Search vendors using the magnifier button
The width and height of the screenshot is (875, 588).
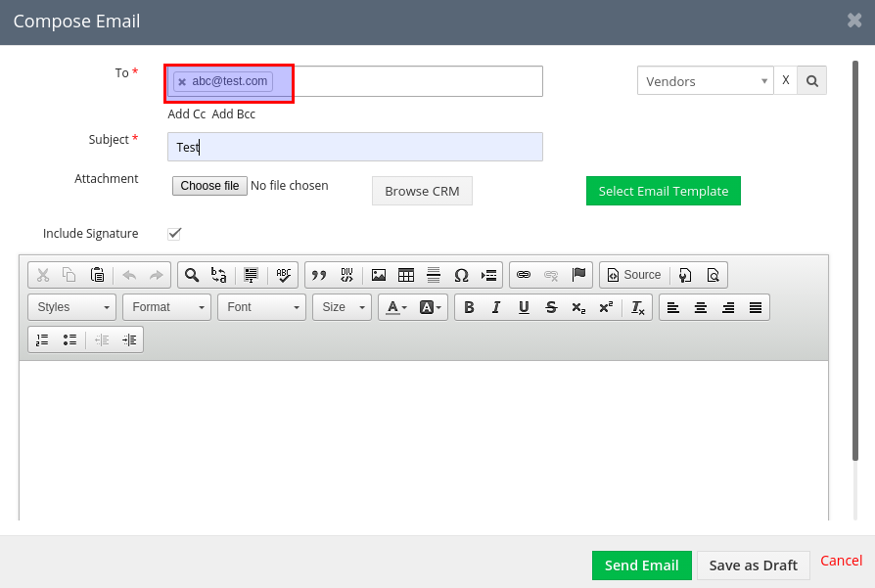[x=811, y=80]
